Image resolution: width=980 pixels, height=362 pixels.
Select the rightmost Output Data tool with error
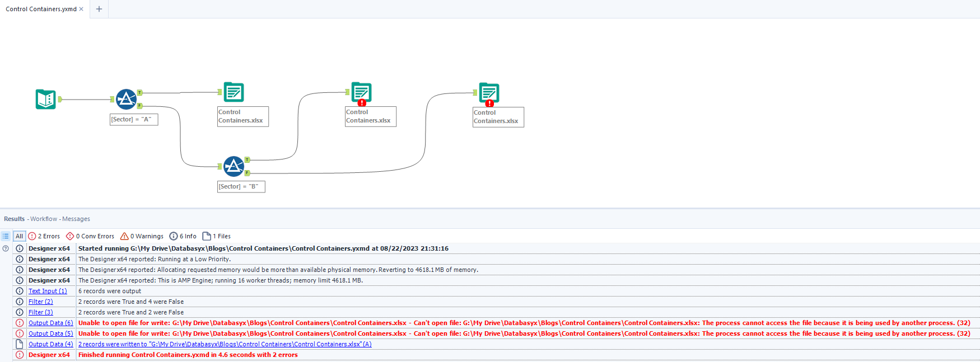pos(489,93)
